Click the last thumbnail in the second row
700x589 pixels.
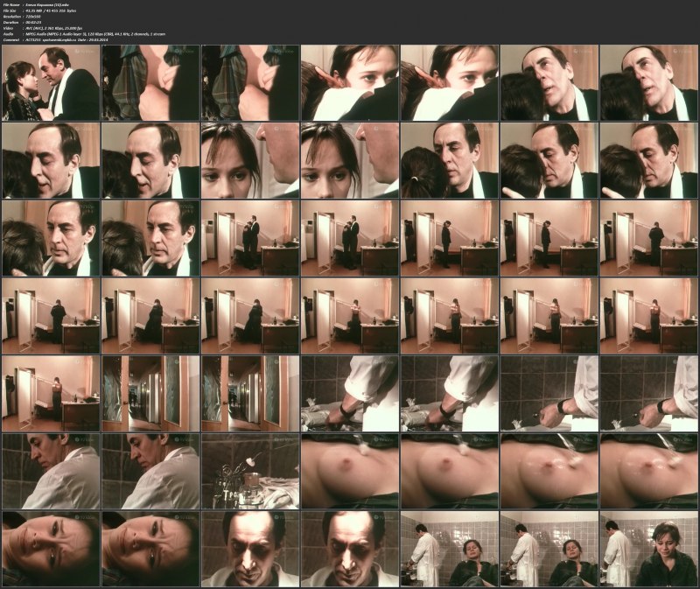point(648,159)
